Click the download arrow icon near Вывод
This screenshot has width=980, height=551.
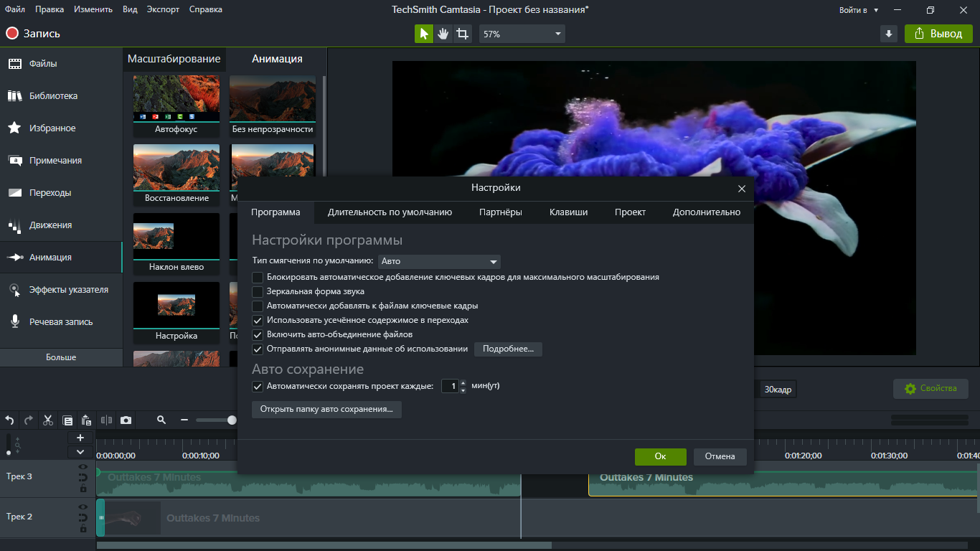(x=889, y=34)
